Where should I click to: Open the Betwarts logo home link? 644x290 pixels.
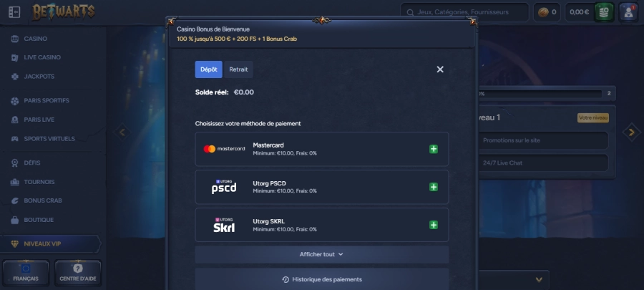click(64, 12)
